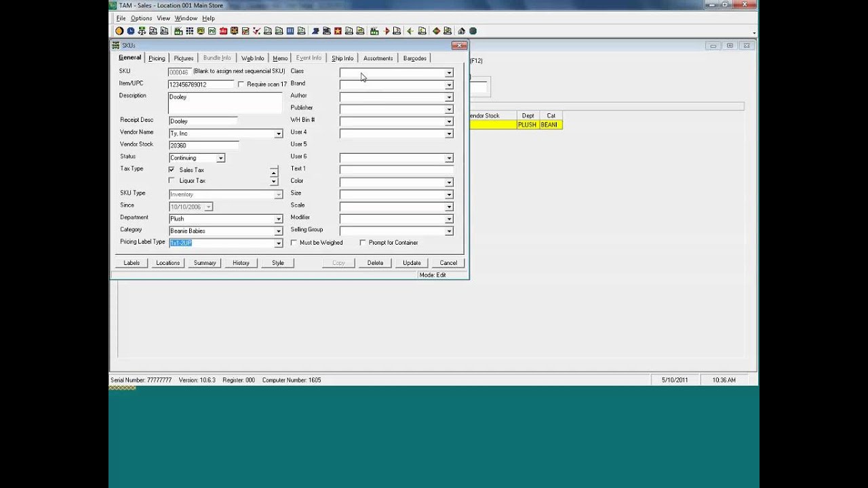Expand the Department dropdown showing Plush
Viewport: 868px width, 488px height.
point(278,219)
